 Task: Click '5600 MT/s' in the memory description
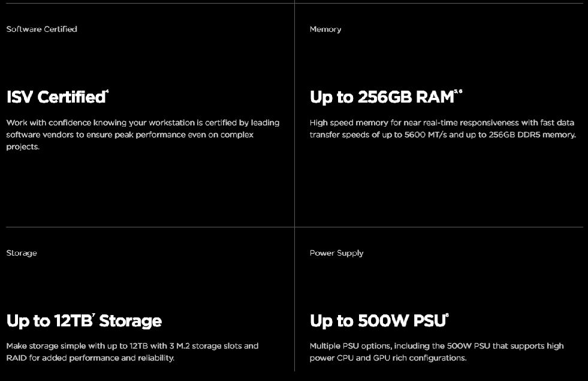[419, 135]
